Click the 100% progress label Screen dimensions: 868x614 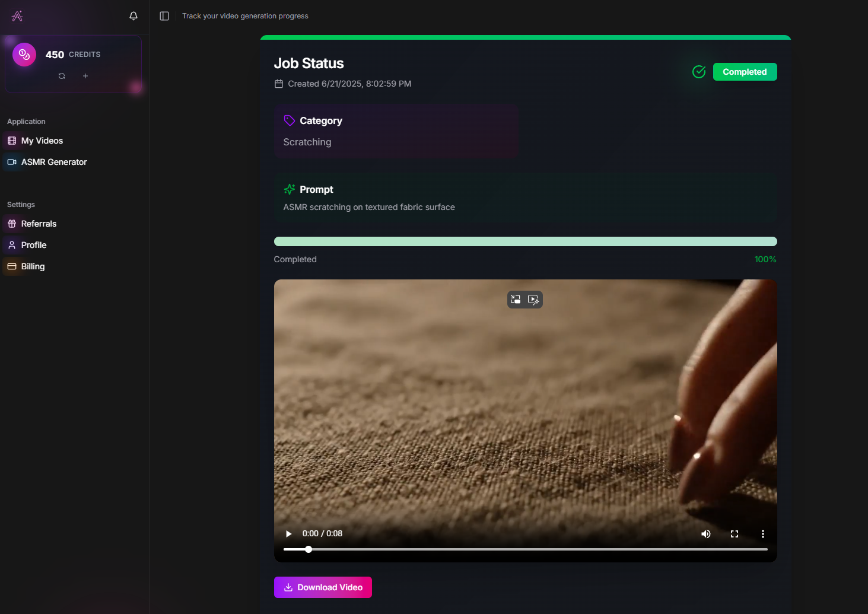[765, 259]
